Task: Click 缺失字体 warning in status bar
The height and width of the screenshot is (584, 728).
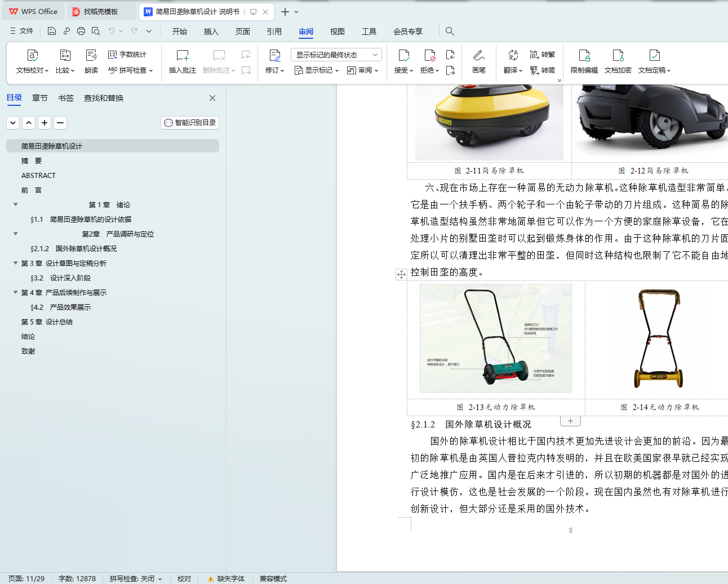Action: point(226,578)
